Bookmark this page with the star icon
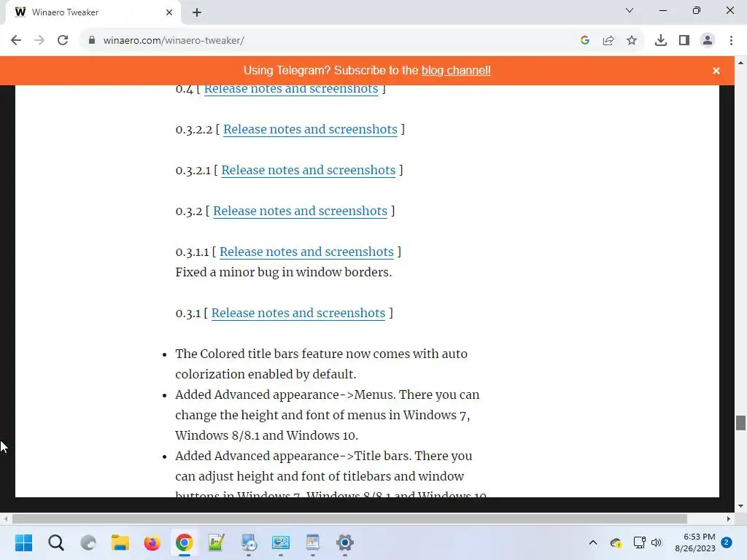 632,41
